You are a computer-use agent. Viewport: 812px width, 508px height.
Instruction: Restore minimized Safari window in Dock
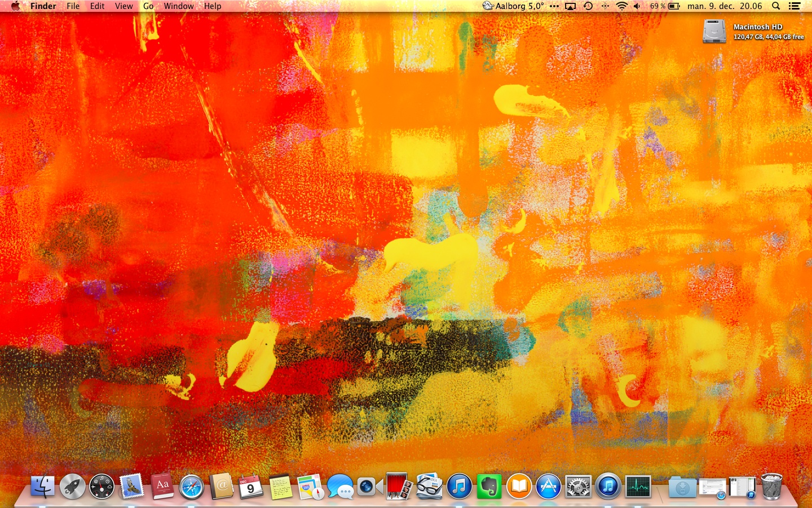tap(712, 488)
